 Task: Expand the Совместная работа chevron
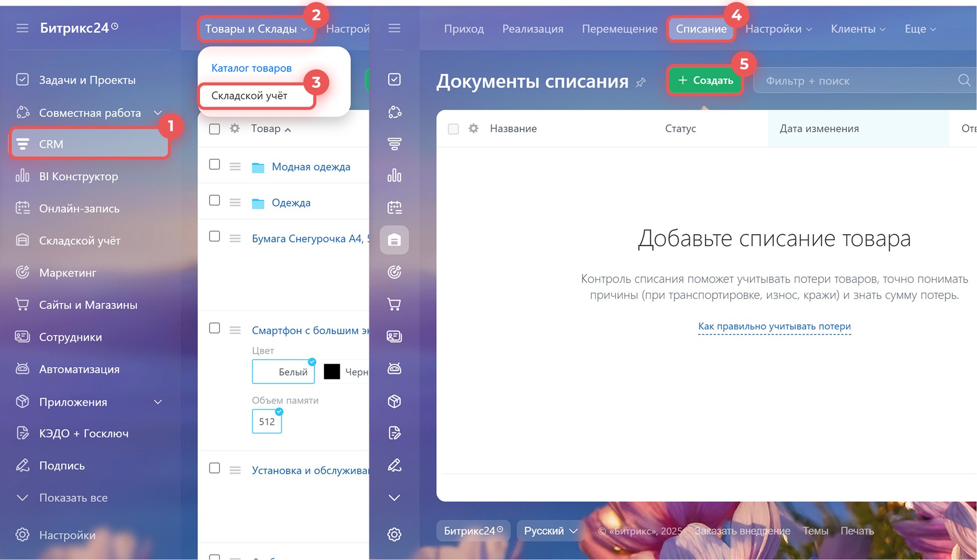158,113
